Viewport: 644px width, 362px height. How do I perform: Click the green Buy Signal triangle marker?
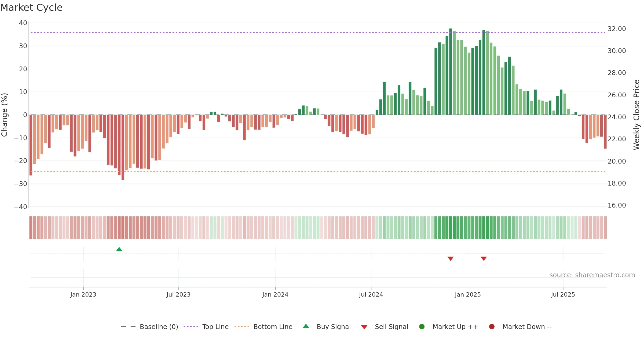pos(119,249)
